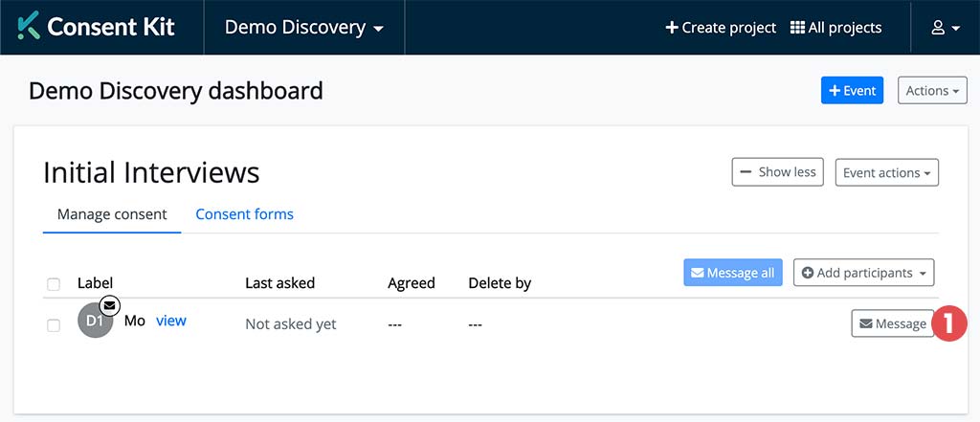
Task: Click the Consent Kit logo icon
Action: tap(29, 27)
